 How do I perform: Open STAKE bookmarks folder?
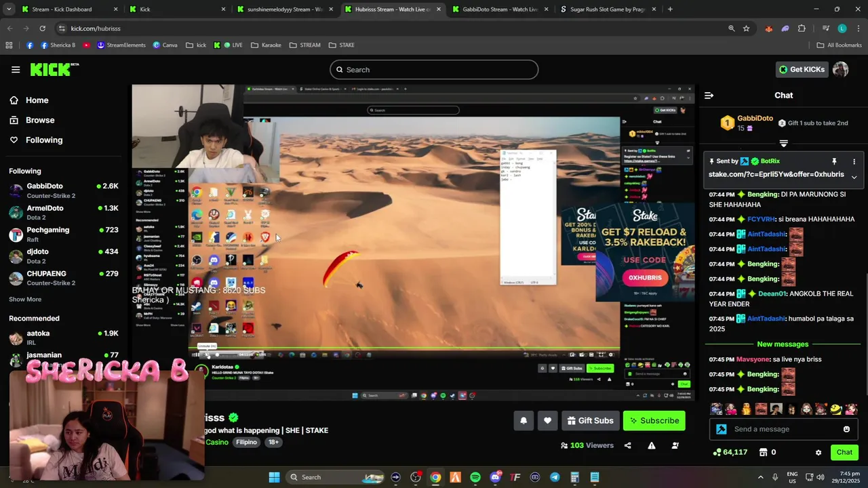pyautogui.click(x=341, y=45)
